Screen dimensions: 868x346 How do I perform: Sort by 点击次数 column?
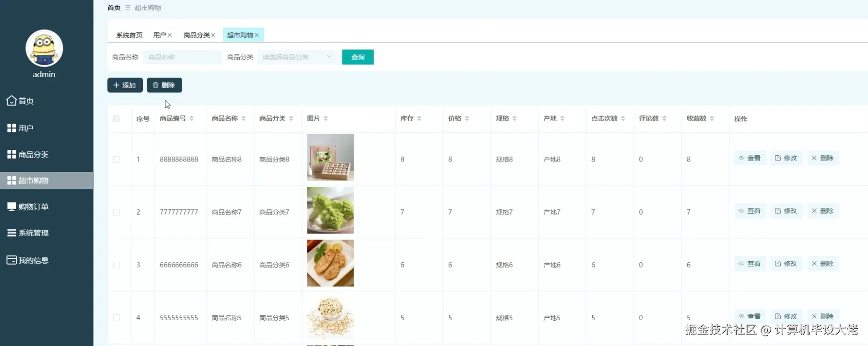[x=623, y=118]
